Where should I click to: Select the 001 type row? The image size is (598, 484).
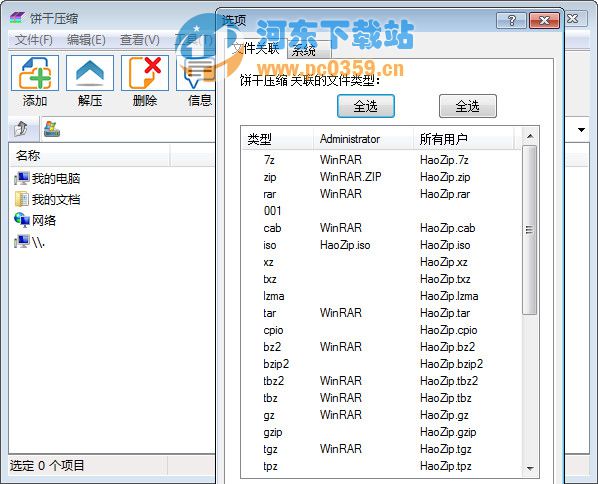click(x=381, y=211)
